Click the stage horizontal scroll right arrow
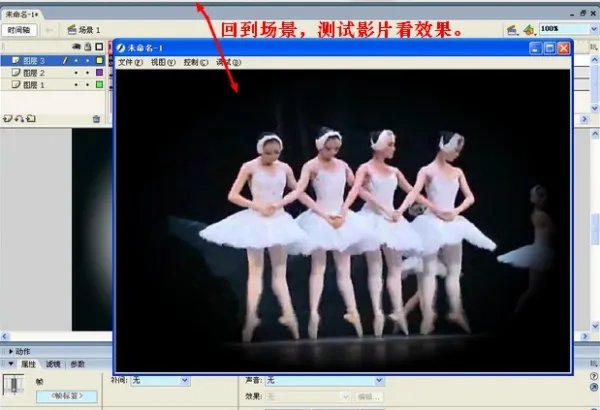 [584, 336]
